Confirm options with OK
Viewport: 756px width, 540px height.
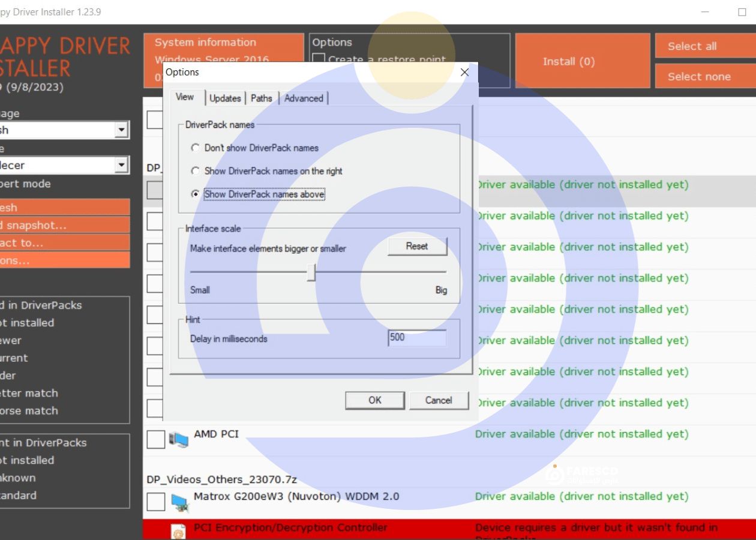(375, 400)
